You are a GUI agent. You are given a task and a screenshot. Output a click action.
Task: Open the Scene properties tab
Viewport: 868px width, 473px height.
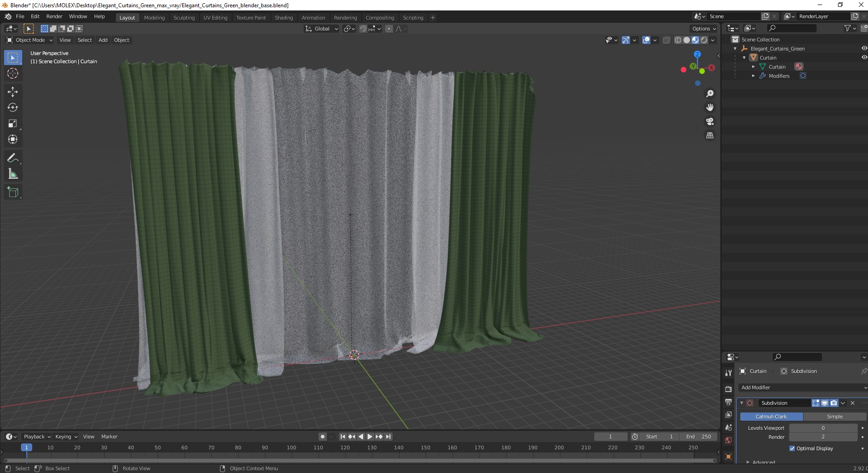pos(728,428)
